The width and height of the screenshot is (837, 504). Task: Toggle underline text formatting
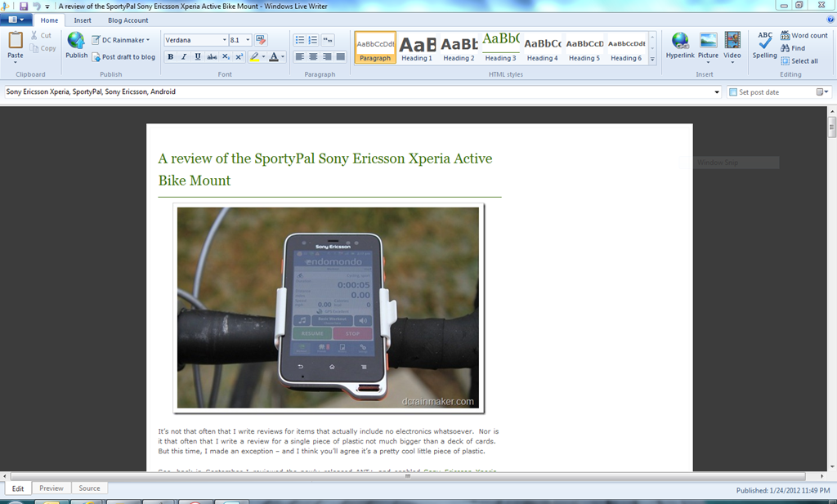point(198,56)
